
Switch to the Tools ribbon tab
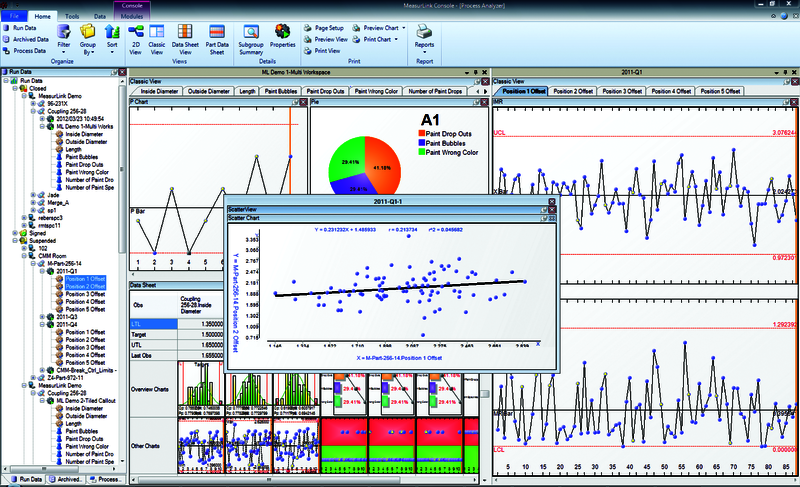74,17
